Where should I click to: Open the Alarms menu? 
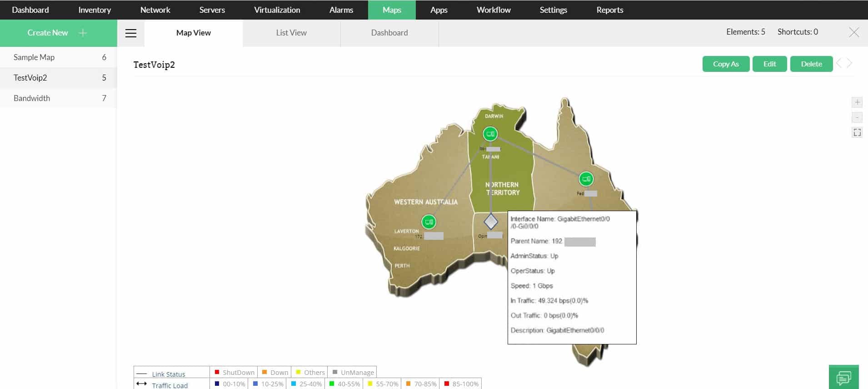pyautogui.click(x=341, y=10)
